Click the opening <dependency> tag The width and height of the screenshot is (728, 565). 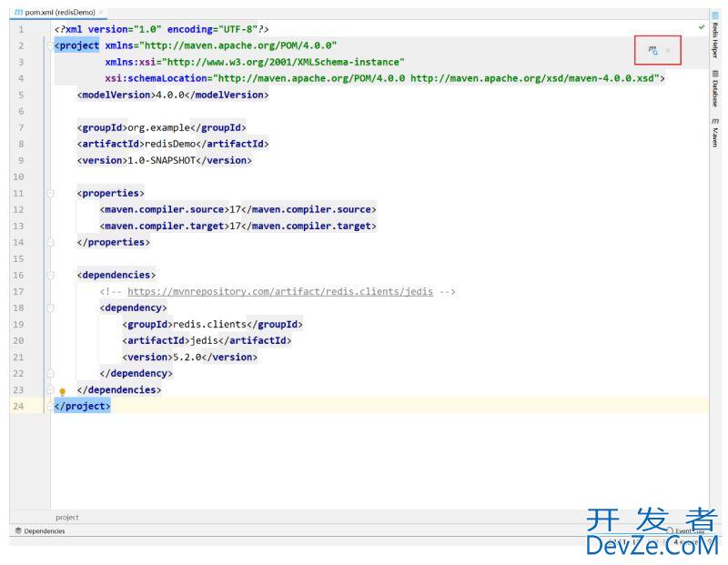point(133,308)
